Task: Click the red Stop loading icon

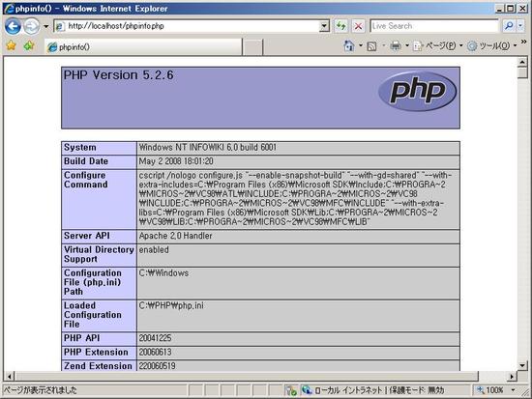Action: 358,26
